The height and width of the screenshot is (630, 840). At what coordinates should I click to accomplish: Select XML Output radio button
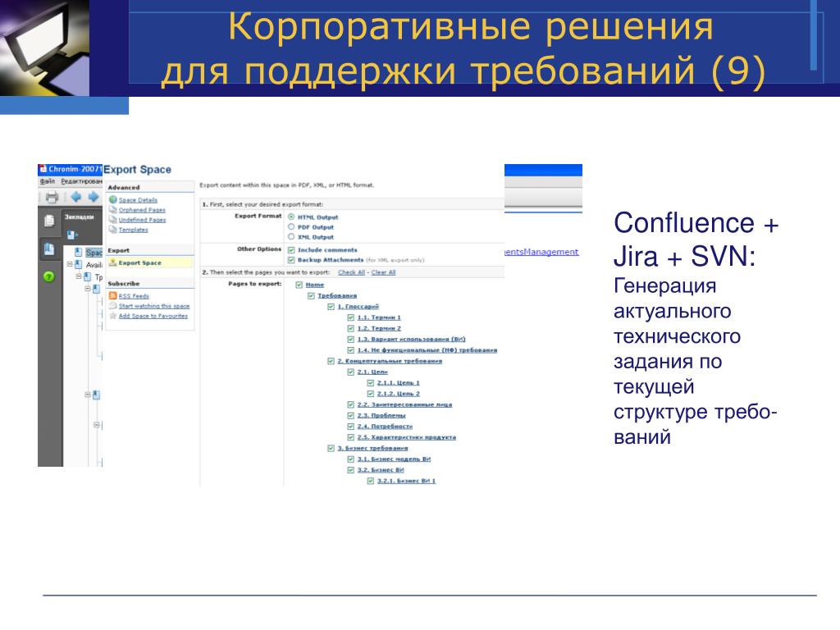coord(291,236)
